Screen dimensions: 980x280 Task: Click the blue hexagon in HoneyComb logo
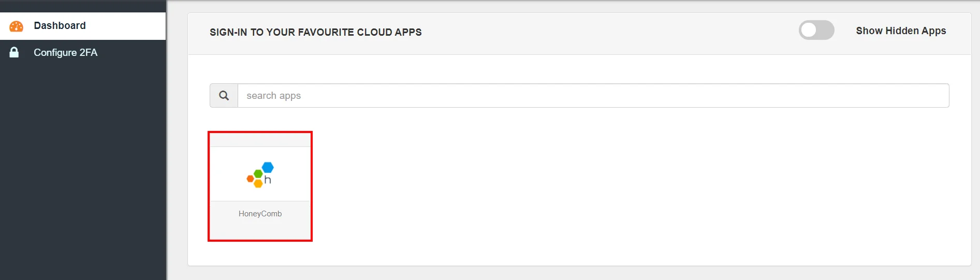268,167
